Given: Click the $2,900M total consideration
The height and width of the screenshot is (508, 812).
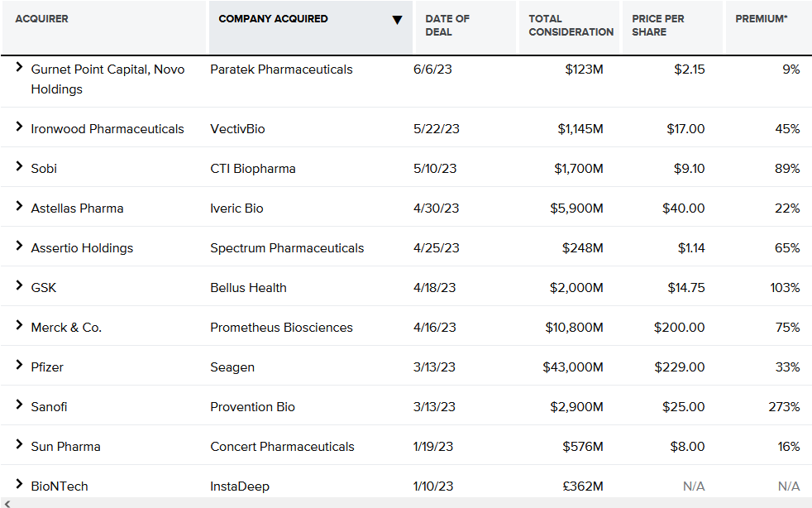Looking at the screenshot, I should [x=576, y=407].
